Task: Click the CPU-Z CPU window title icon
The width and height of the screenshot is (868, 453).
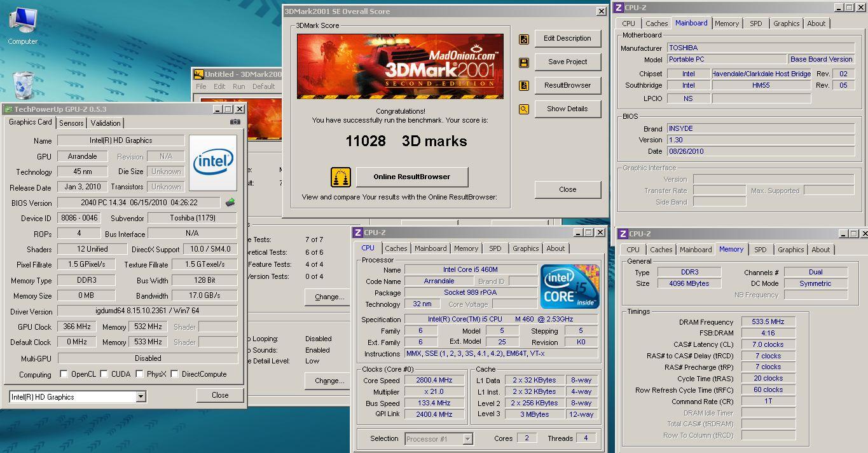Action: point(358,233)
